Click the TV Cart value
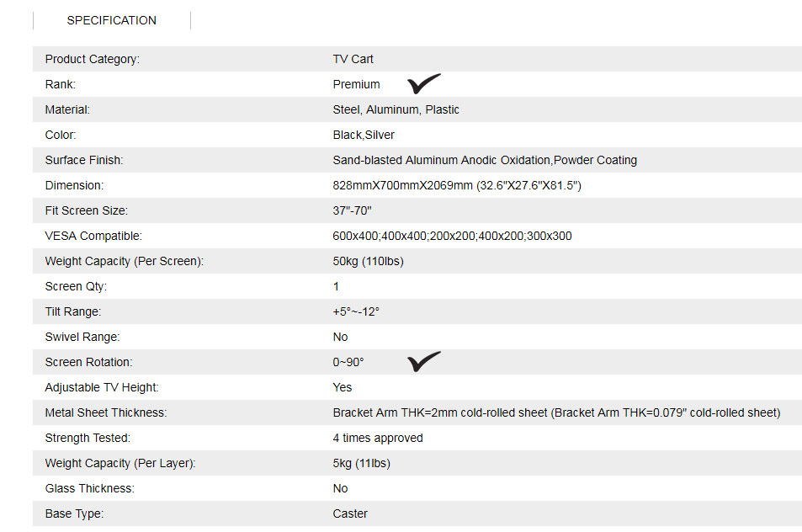The height and width of the screenshot is (532, 802). click(x=353, y=59)
